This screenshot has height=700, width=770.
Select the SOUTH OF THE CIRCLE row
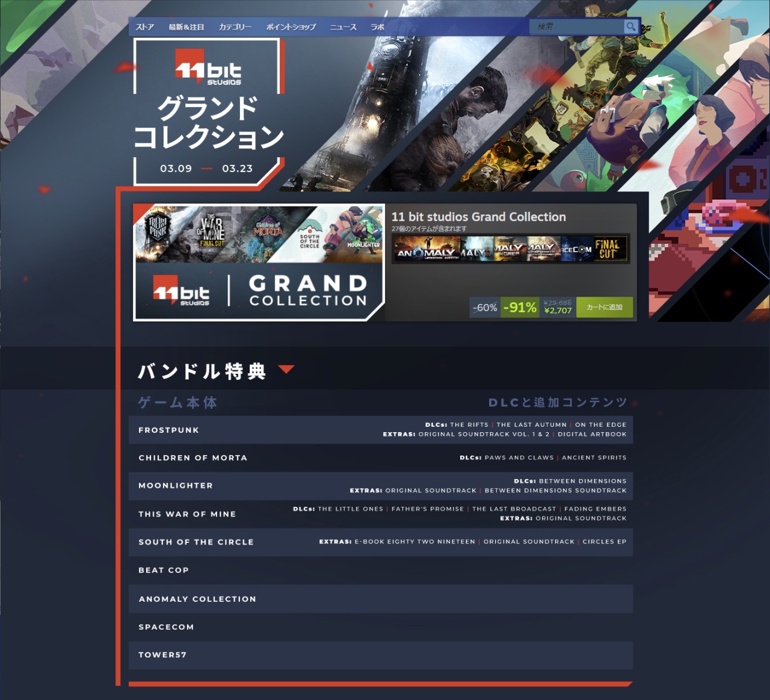click(x=381, y=542)
